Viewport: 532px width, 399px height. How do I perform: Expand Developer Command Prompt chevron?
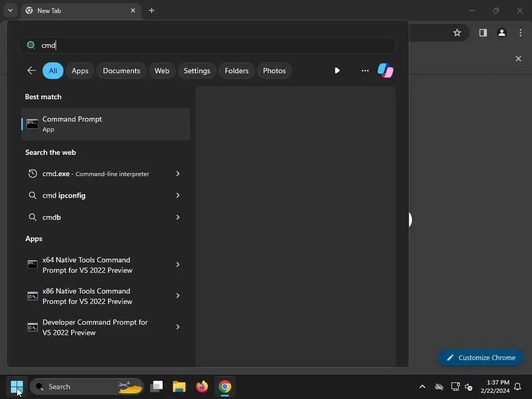coord(178,327)
